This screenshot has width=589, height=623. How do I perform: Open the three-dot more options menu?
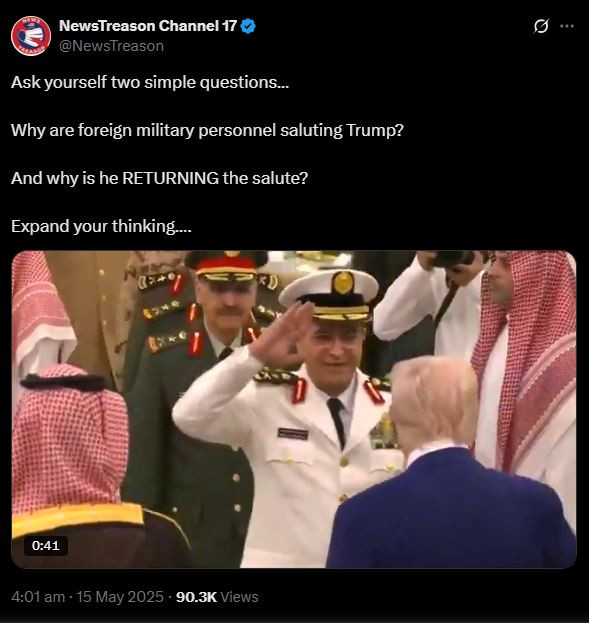point(567,26)
